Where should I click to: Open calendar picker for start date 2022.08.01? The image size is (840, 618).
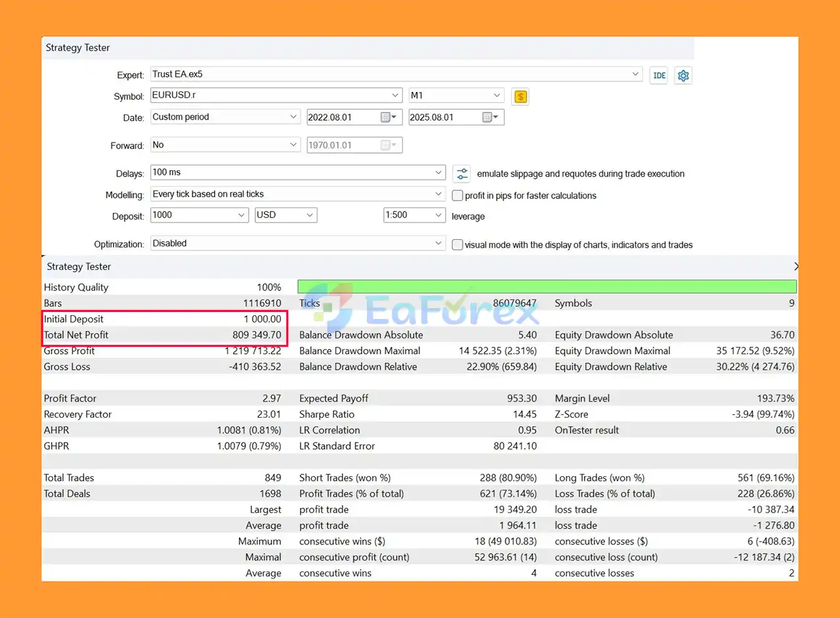pos(388,118)
